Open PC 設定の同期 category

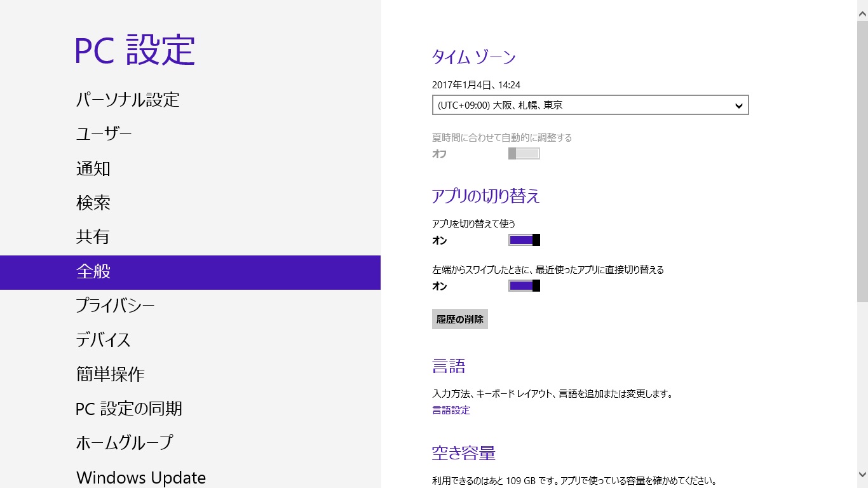pos(129,409)
